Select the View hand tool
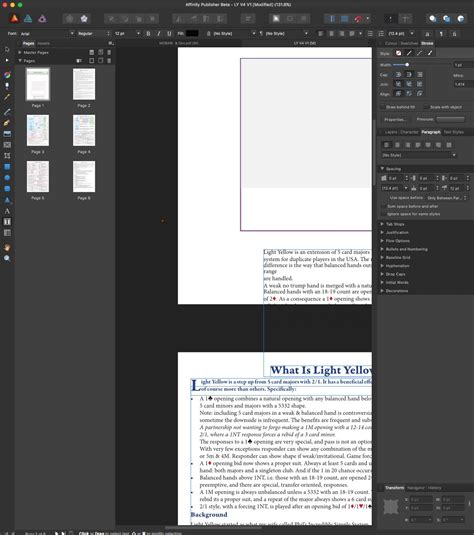This screenshot has height=535, width=474. (x=7, y=248)
